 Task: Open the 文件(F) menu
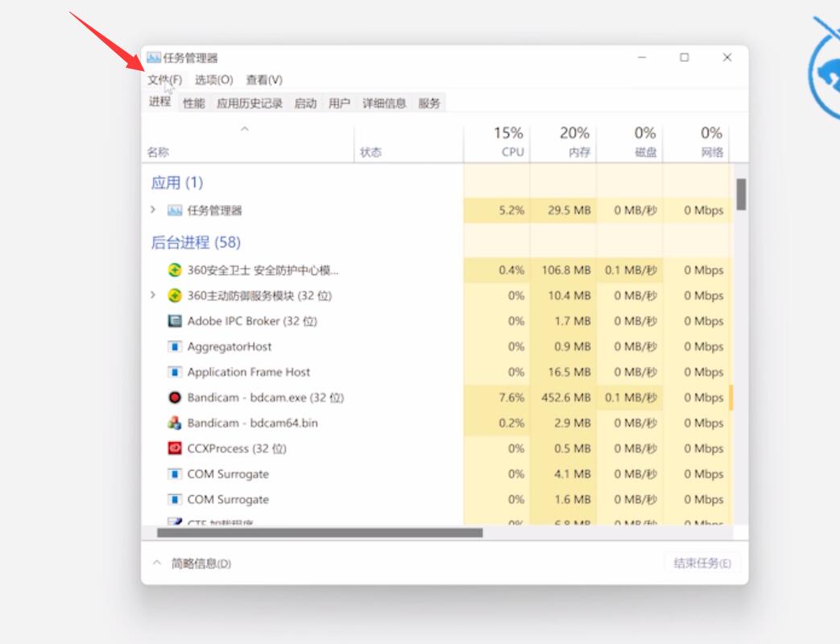[x=165, y=80]
